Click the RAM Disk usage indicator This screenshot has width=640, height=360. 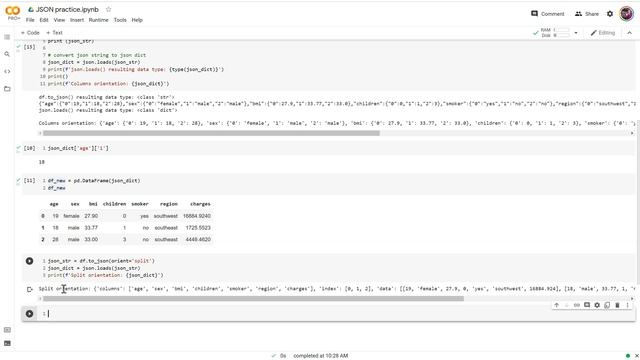click(x=554, y=33)
